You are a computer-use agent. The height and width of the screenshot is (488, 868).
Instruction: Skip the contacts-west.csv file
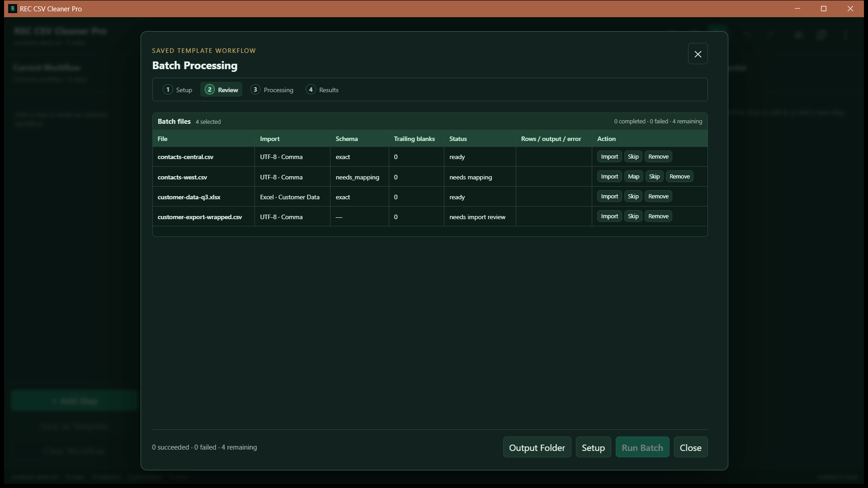click(x=654, y=176)
